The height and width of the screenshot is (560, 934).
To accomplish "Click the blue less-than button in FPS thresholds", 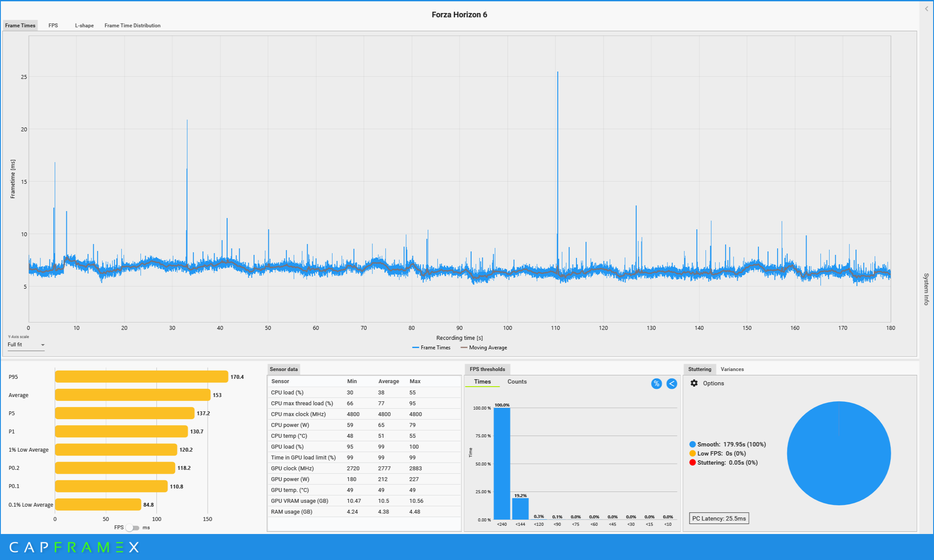I will (x=671, y=384).
